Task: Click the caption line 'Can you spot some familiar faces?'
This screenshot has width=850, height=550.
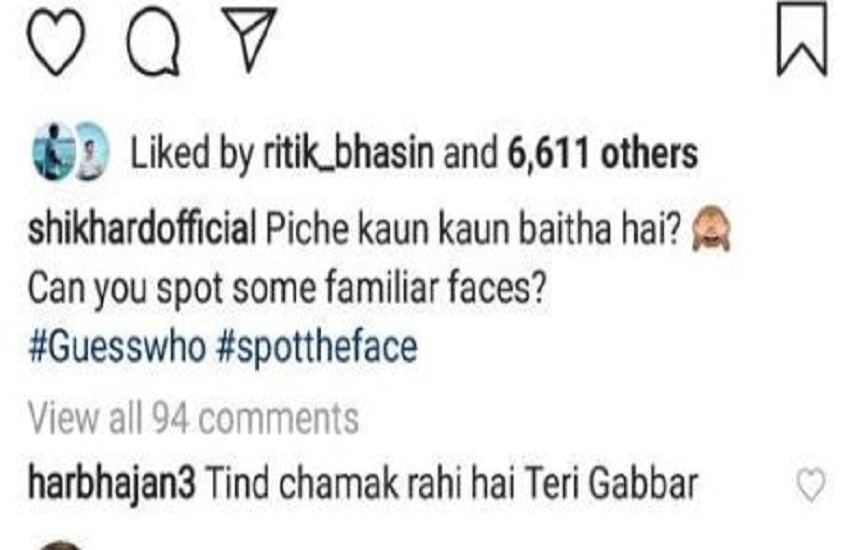Action: click(x=285, y=291)
